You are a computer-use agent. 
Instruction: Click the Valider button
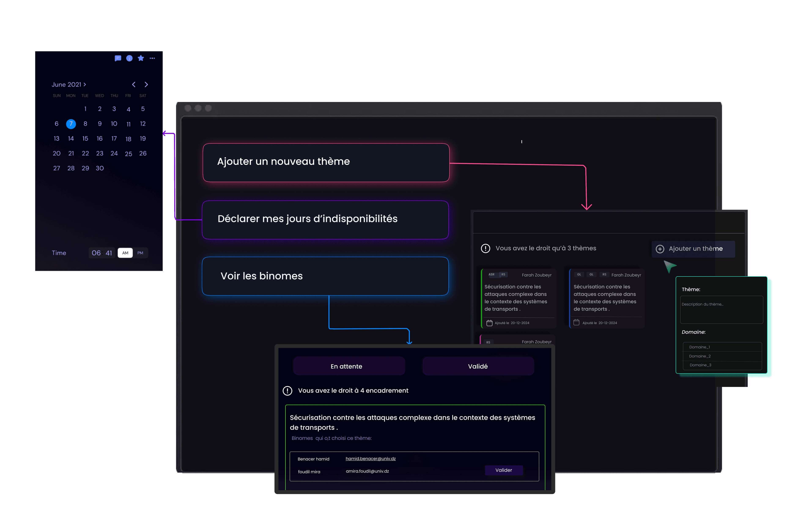click(x=503, y=470)
